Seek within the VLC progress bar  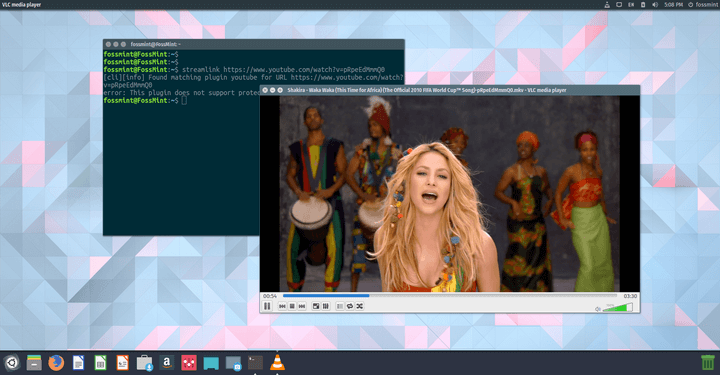point(450,296)
